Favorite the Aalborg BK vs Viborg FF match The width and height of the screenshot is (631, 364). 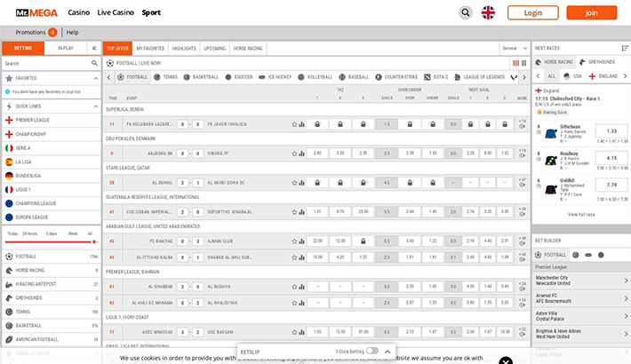(294, 154)
